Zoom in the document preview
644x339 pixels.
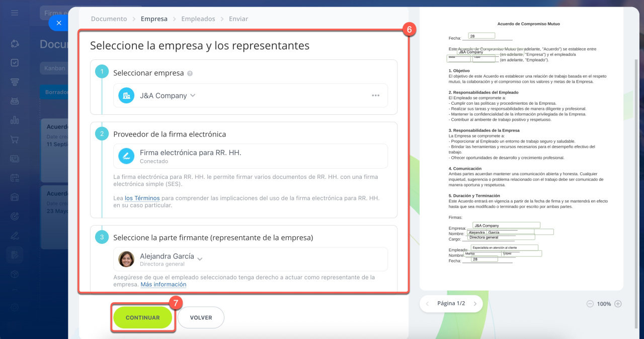(x=618, y=304)
